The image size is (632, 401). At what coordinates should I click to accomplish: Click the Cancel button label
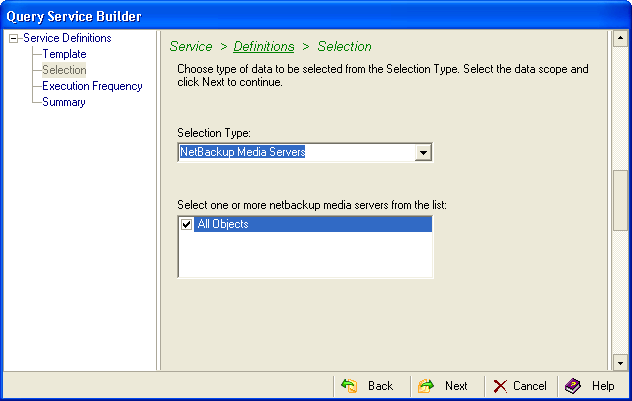[x=530, y=386]
